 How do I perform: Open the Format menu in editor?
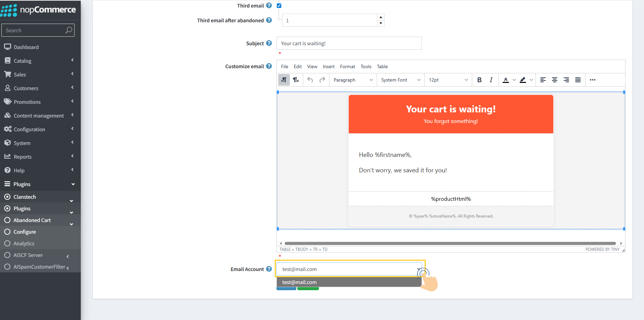pyautogui.click(x=347, y=66)
